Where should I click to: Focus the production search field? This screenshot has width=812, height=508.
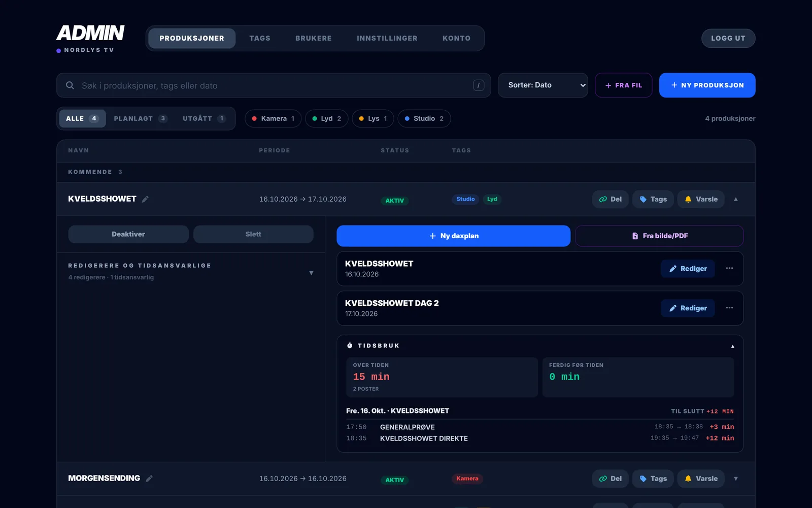274,85
